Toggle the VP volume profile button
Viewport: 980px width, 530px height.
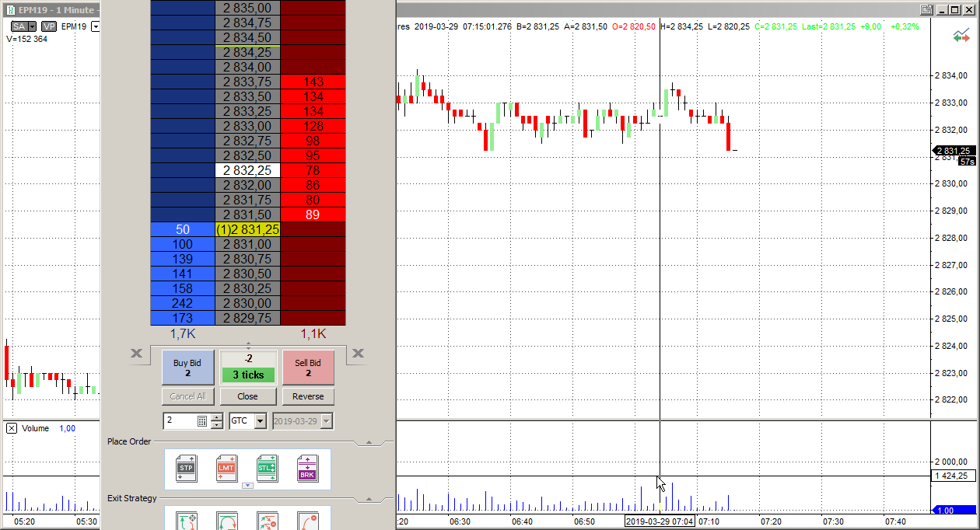(x=50, y=26)
